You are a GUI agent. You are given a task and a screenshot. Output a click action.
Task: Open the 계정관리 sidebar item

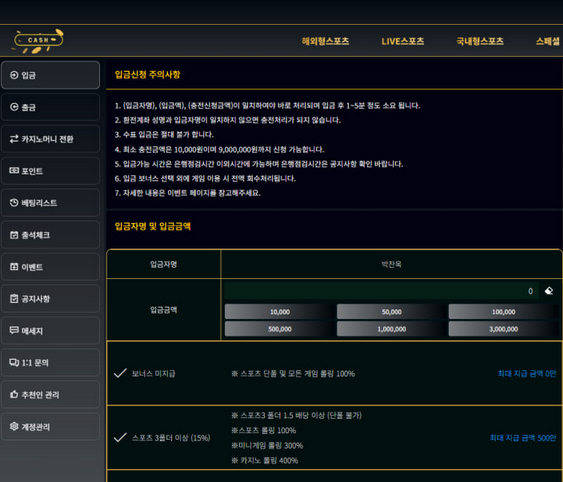tap(50, 427)
